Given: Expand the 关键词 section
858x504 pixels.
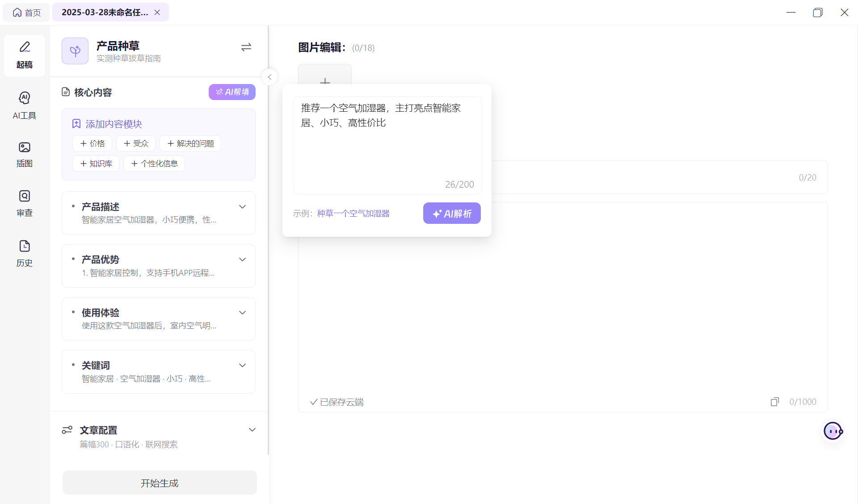Looking at the screenshot, I should (x=242, y=365).
